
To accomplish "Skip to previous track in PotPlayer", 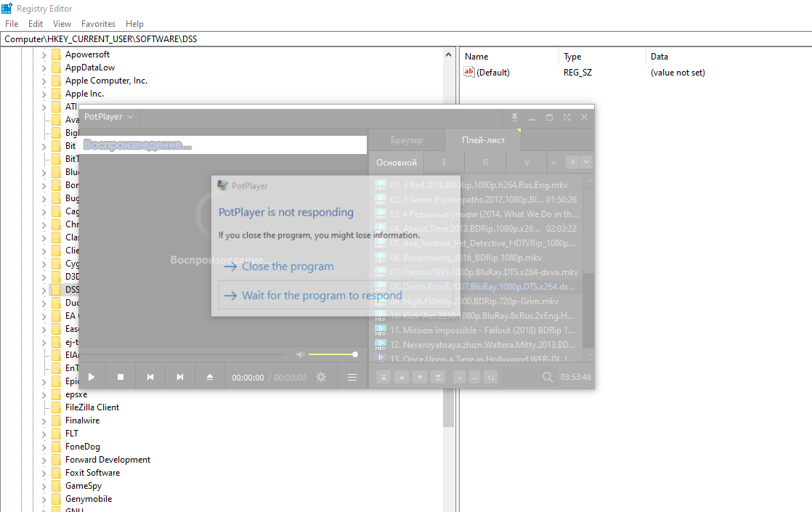I will click(150, 377).
